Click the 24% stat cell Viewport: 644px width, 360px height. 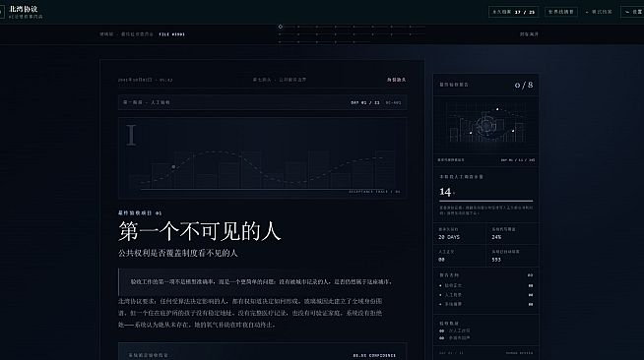(512, 234)
